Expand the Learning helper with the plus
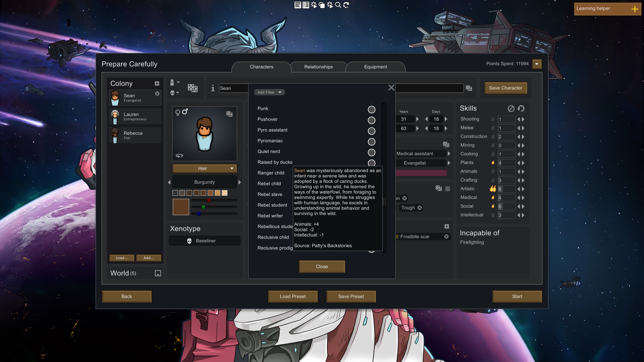 point(635,9)
